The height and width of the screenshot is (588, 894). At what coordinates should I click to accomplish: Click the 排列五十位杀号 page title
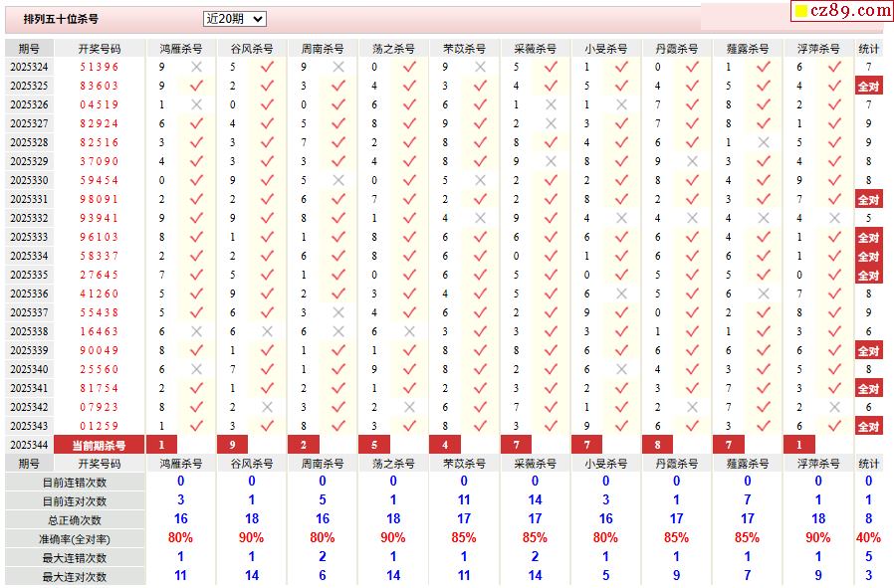pyautogui.click(x=61, y=19)
